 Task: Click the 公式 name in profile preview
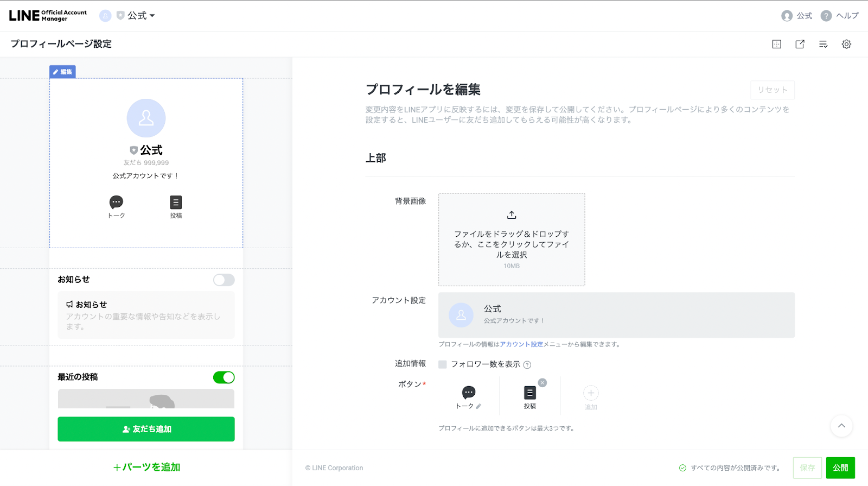(151, 150)
